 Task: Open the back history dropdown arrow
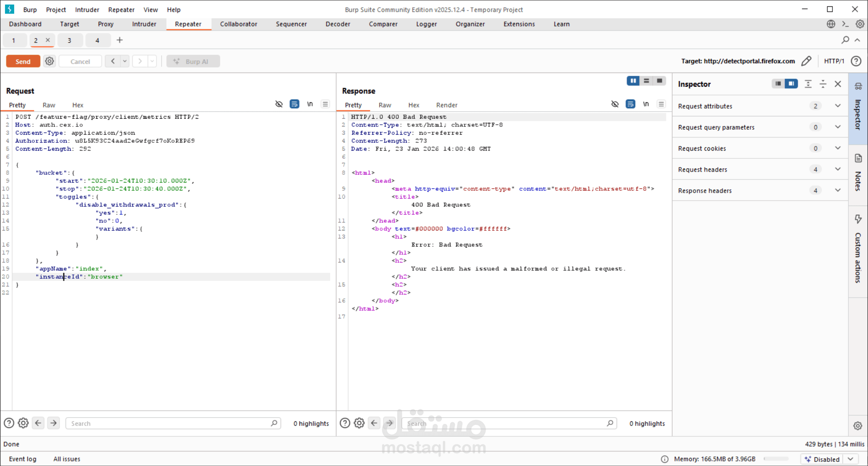point(125,61)
